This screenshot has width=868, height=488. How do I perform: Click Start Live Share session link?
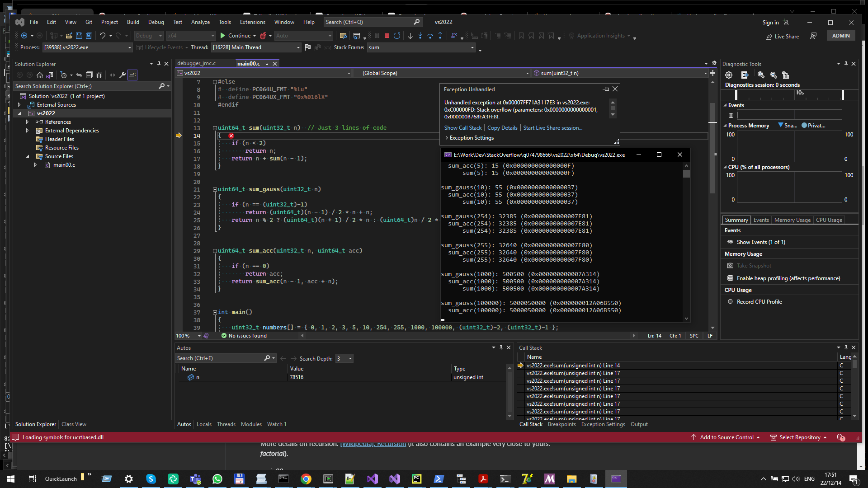pyautogui.click(x=552, y=128)
